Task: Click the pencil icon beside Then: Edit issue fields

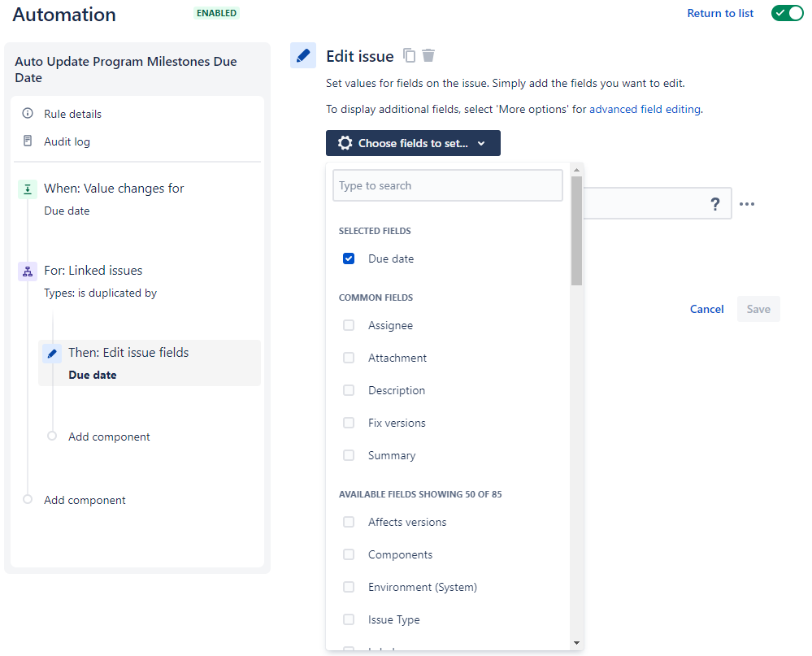Action: (x=52, y=354)
